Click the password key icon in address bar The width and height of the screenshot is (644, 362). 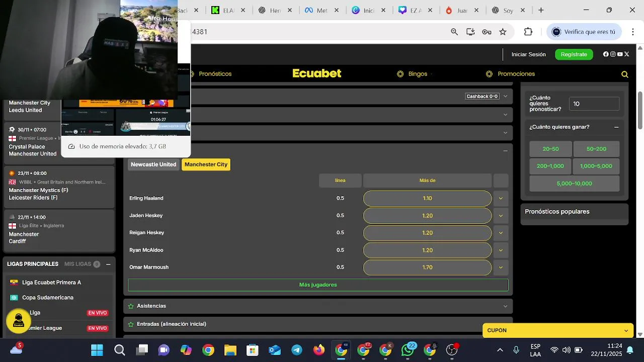487,32
